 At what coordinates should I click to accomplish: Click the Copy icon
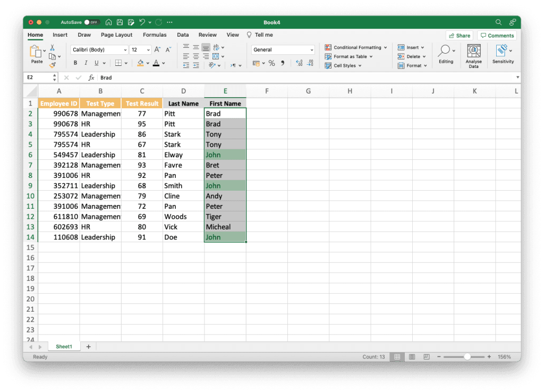(53, 56)
